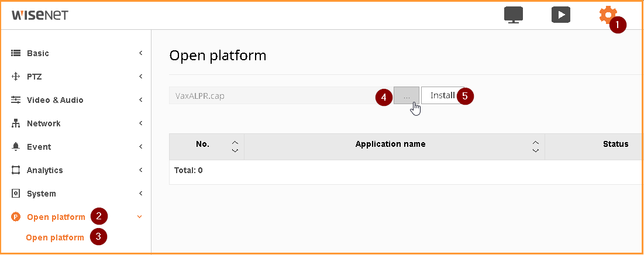Screen dimensions: 644x255
Task: Click the Network topology icon
Action: pyautogui.click(x=16, y=123)
